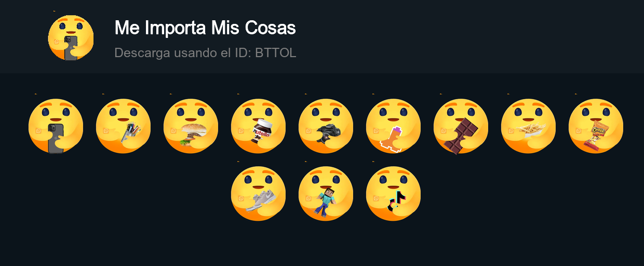
Task: Select the emoji hugging a smartphone sticker
Action: pos(56,126)
